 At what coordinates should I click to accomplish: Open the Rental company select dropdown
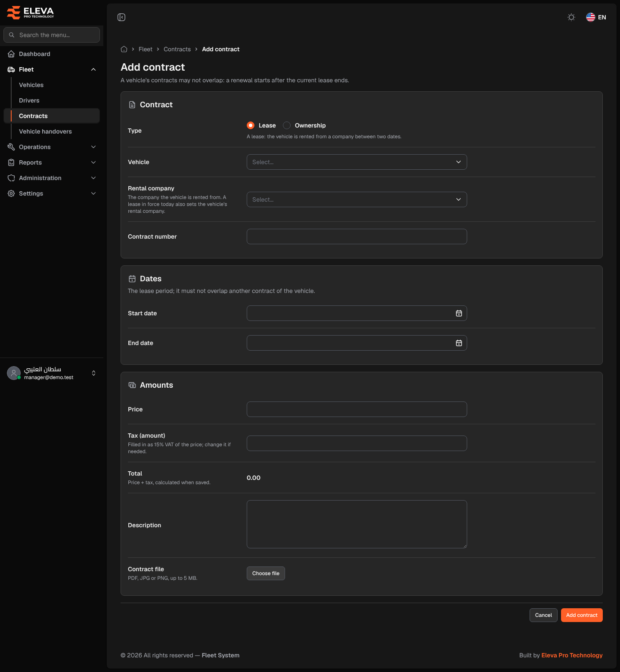coord(357,199)
